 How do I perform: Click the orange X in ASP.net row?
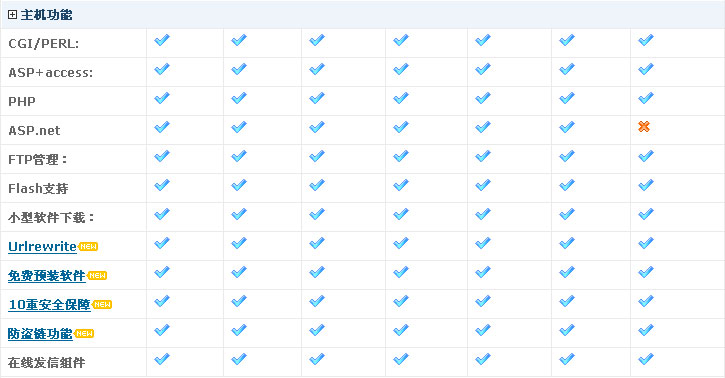[644, 126]
